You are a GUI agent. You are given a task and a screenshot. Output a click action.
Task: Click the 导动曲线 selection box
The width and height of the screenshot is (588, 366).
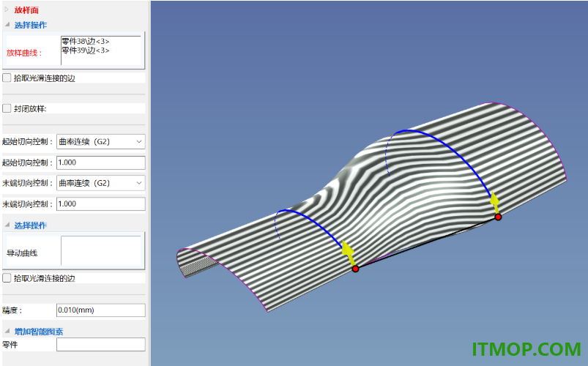[x=101, y=250]
